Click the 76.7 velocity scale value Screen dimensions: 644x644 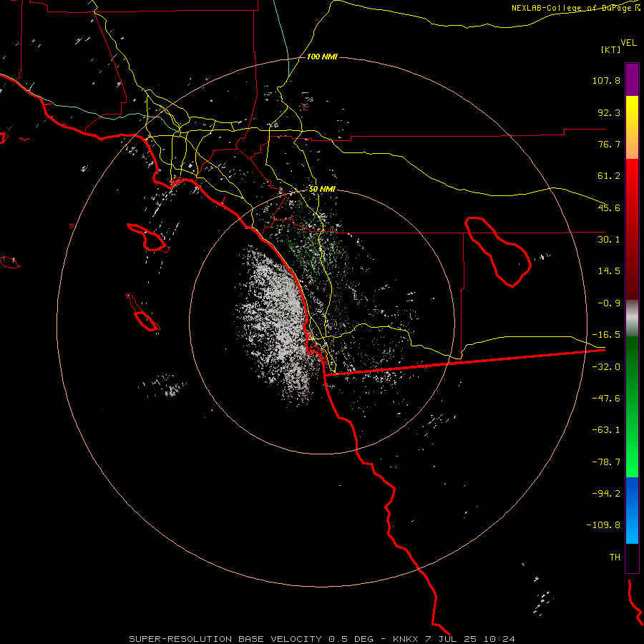pyautogui.click(x=609, y=144)
